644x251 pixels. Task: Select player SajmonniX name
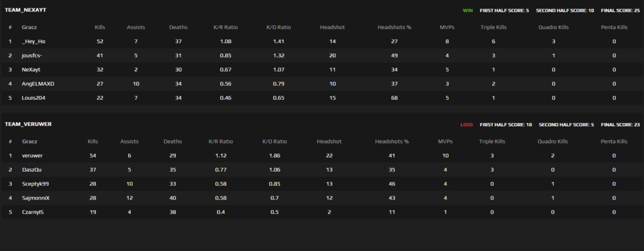(36, 198)
